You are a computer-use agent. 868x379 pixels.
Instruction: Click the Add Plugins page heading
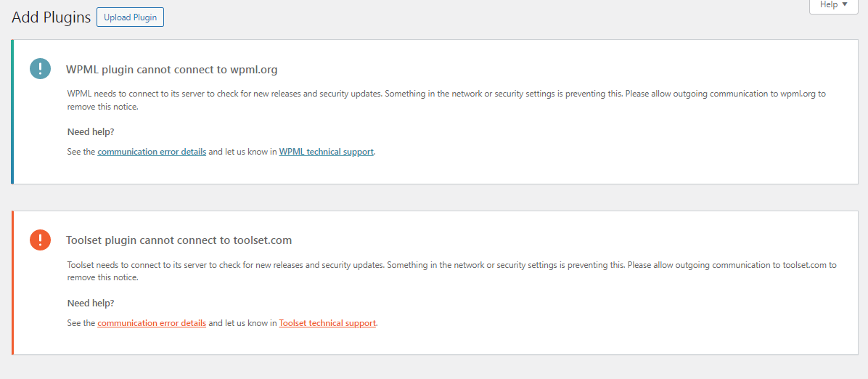click(x=51, y=17)
